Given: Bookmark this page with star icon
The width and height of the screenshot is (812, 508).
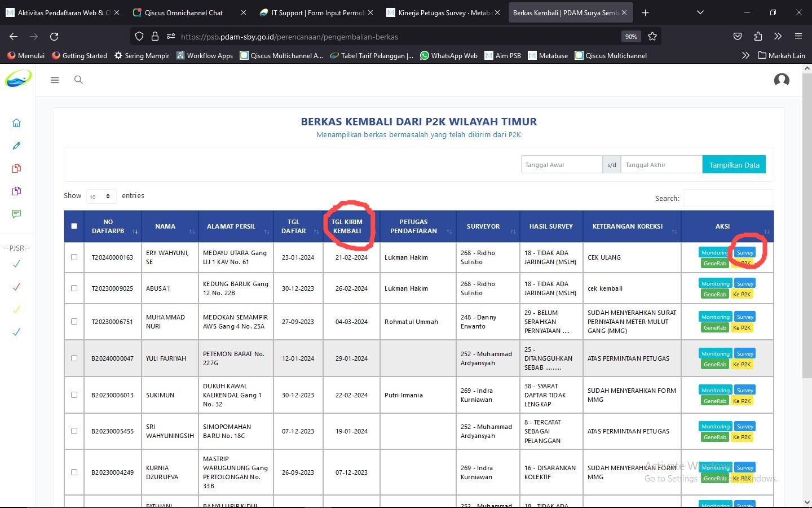Looking at the screenshot, I should pyautogui.click(x=652, y=37).
